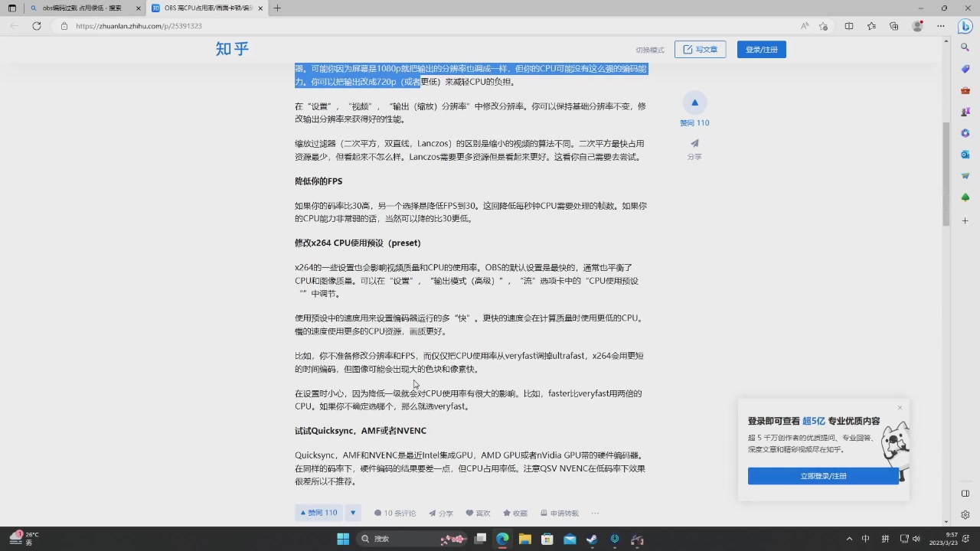Close the OBS 高CPU占用率 tab
The height and width of the screenshot is (551, 980).
tap(261, 8)
